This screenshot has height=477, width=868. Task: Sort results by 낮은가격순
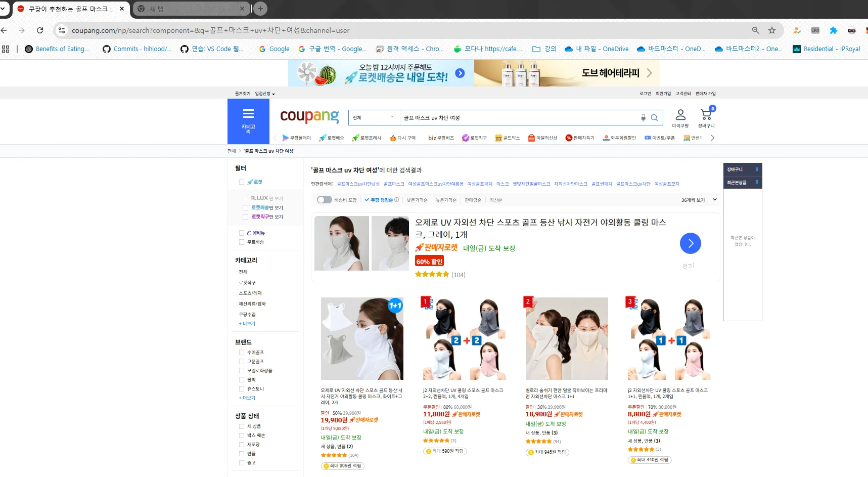click(x=417, y=200)
